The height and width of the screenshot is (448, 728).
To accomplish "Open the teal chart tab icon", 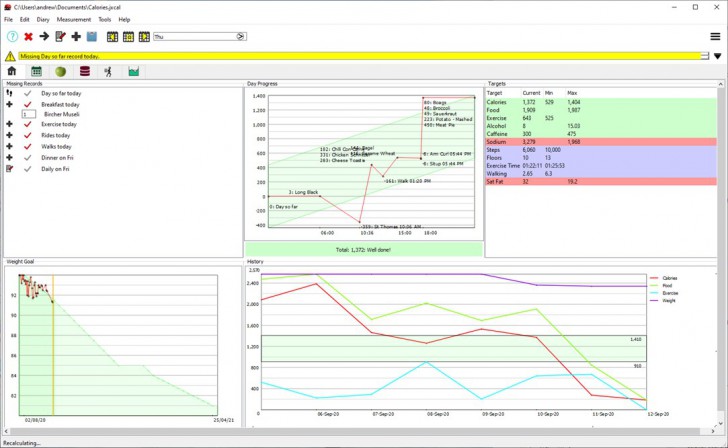I will coord(133,72).
